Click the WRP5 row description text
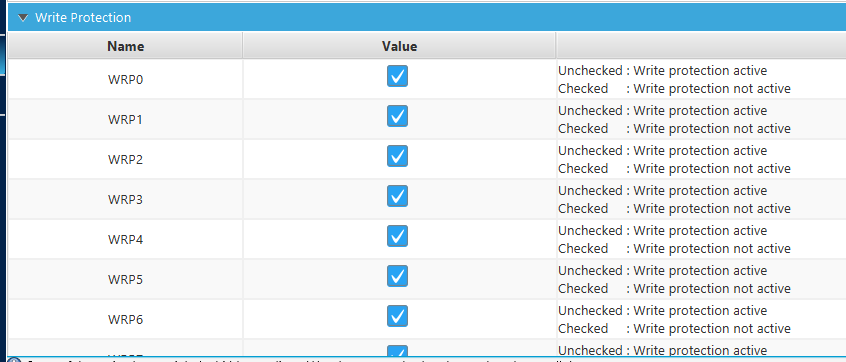Image resolution: width=846 pixels, height=362 pixels. coord(674,279)
